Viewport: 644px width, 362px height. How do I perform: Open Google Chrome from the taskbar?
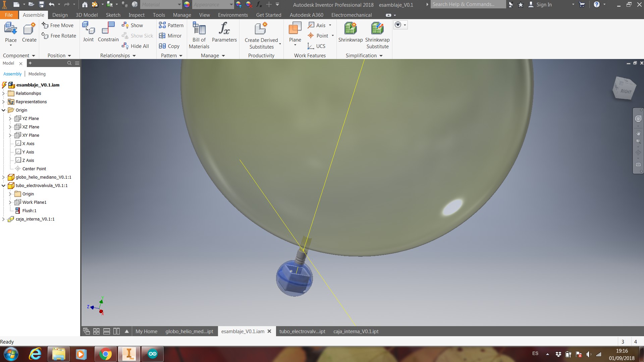click(105, 354)
